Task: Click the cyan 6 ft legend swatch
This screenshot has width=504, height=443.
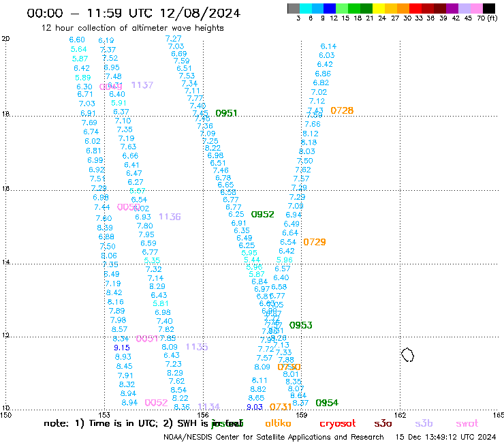Action: pyautogui.click(x=306, y=8)
